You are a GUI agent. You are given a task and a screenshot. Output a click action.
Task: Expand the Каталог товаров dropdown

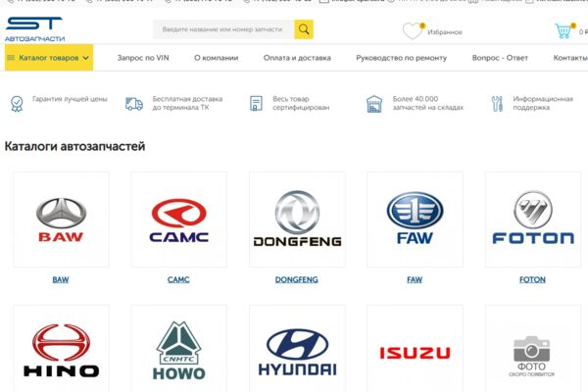point(49,58)
